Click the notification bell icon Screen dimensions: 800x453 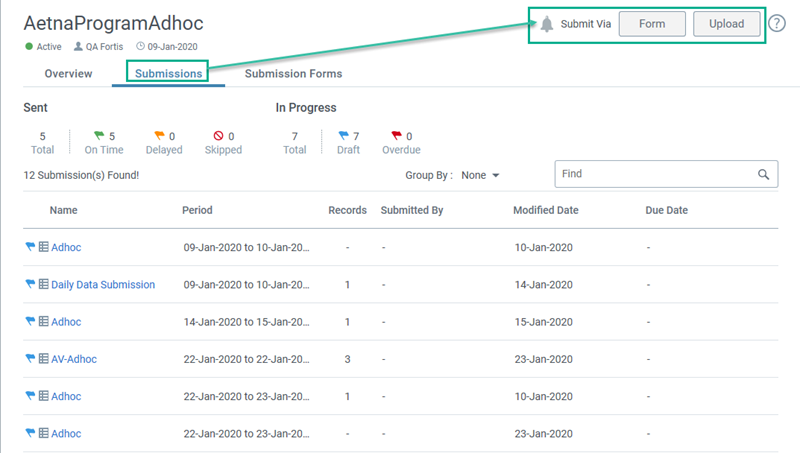tap(546, 24)
